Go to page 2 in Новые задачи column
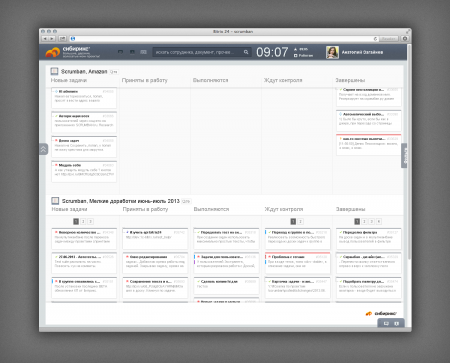450x363 pixels. (x=83, y=221)
